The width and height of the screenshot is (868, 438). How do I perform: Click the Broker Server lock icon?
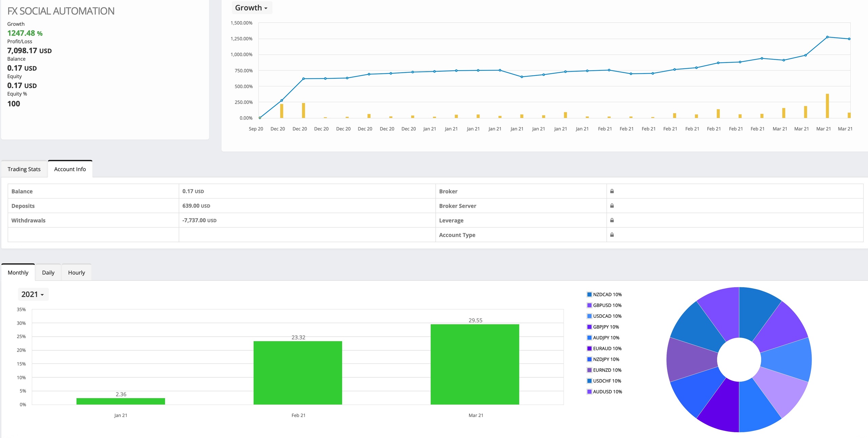click(x=612, y=206)
